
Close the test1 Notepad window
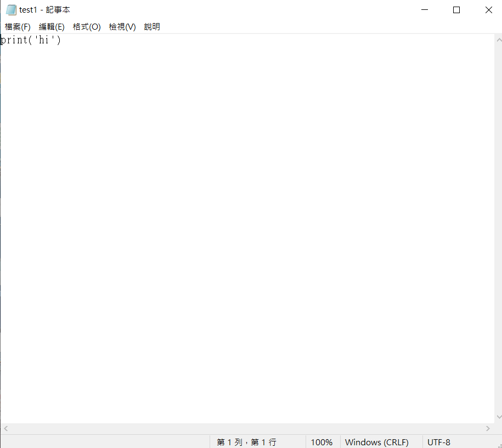pyautogui.click(x=488, y=10)
